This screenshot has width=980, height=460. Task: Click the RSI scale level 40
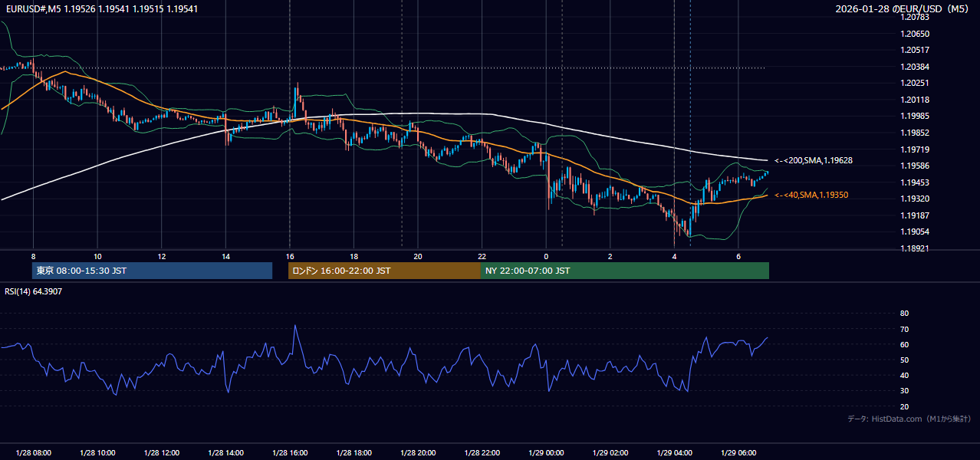[904, 376]
